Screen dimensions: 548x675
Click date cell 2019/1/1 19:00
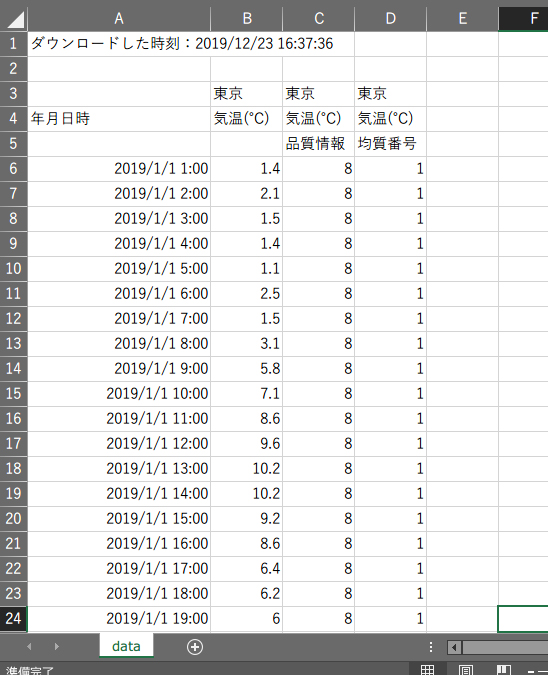(x=119, y=618)
